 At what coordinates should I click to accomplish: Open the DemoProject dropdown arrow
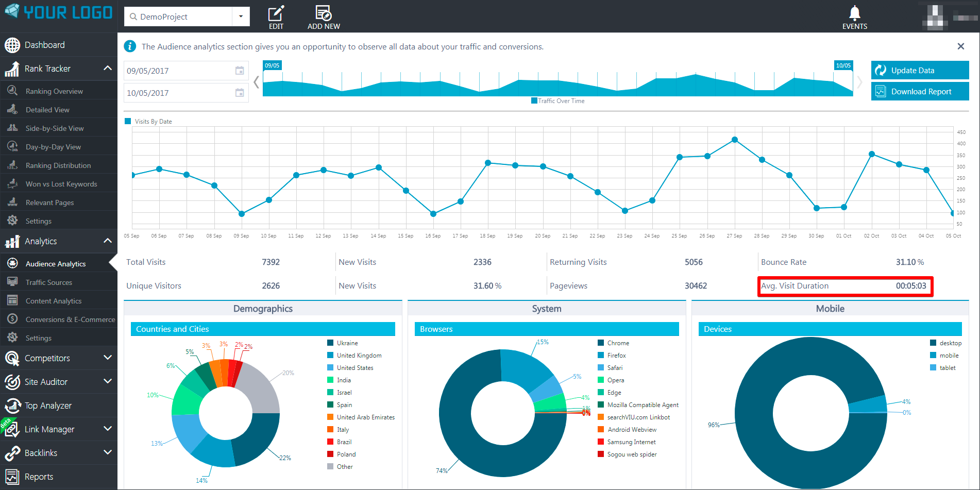coord(241,16)
